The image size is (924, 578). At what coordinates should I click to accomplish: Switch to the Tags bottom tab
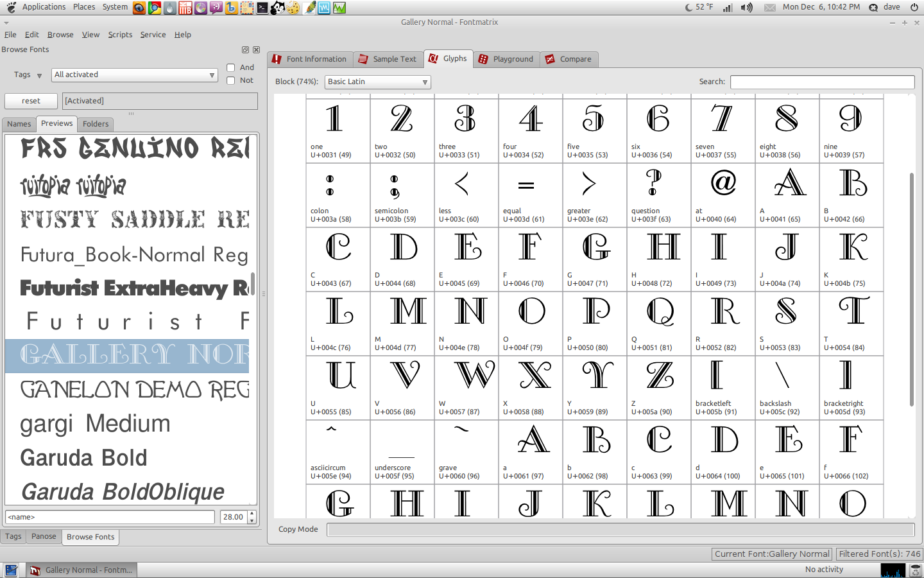pyautogui.click(x=13, y=536)
